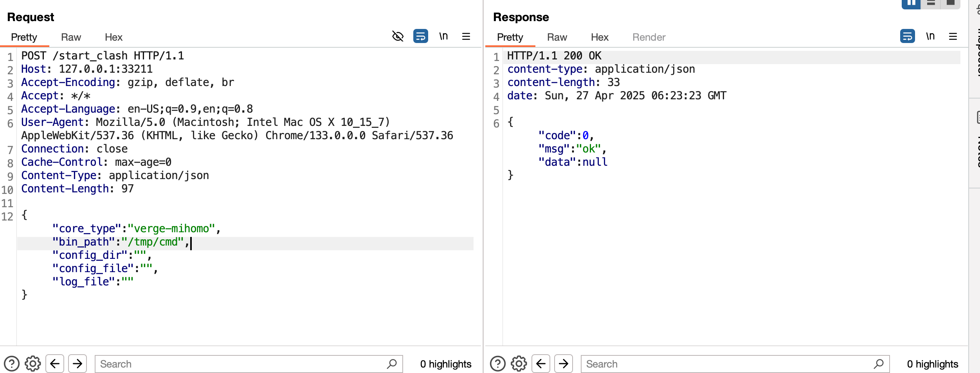Go to next match in Response search
The width and height of the screenshot is (980, 373).
click(564, 364)
